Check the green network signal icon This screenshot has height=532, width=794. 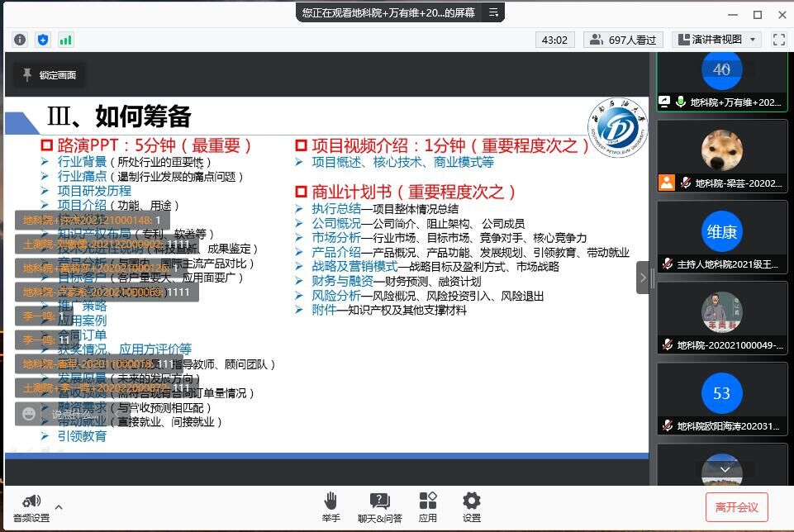[65, 40]
